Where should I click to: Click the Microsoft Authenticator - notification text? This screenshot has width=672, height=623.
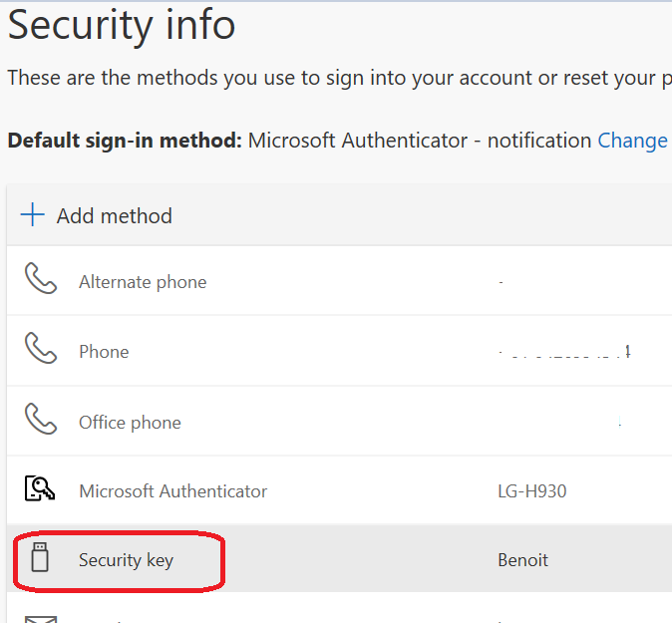coord(419,141)
